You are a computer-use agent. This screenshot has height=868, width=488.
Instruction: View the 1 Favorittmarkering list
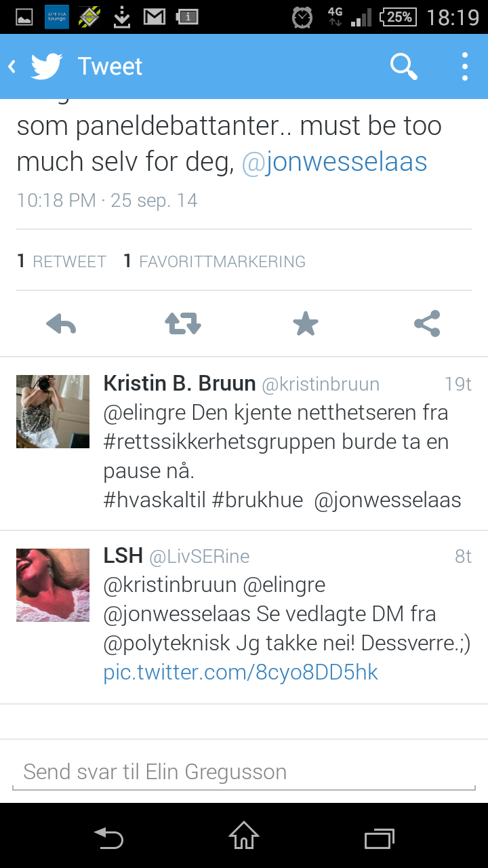click(x=214, y=261)
